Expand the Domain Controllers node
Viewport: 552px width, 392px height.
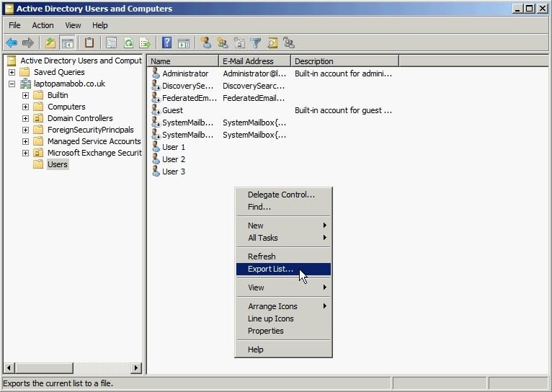(26, 118)
